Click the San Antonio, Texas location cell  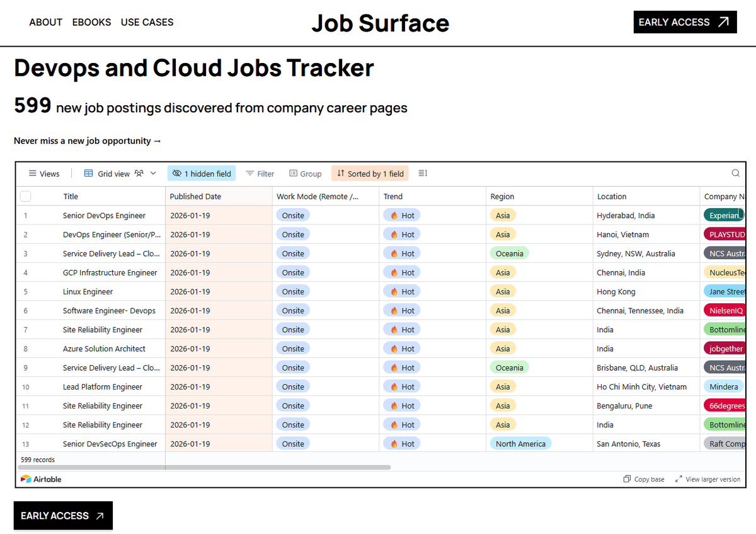[646, 444]
